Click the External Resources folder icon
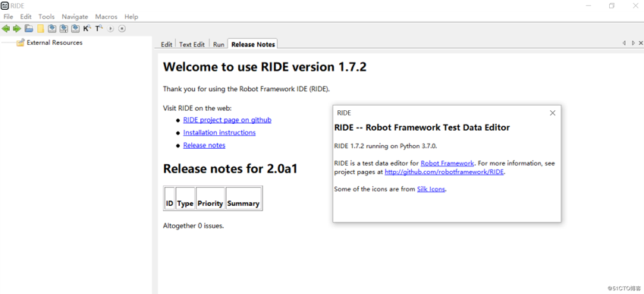The width and height of the screenshot is (644, 294). click(20, 43)
